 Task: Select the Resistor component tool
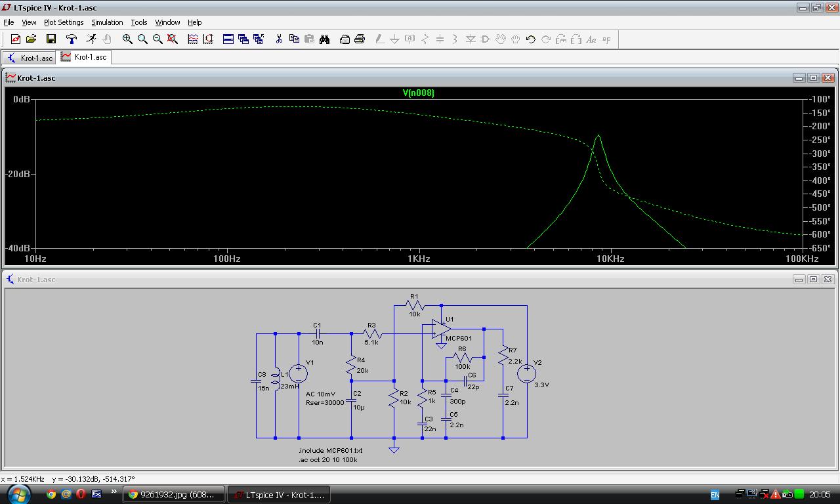pyautogui.click(x=425, y=39)
